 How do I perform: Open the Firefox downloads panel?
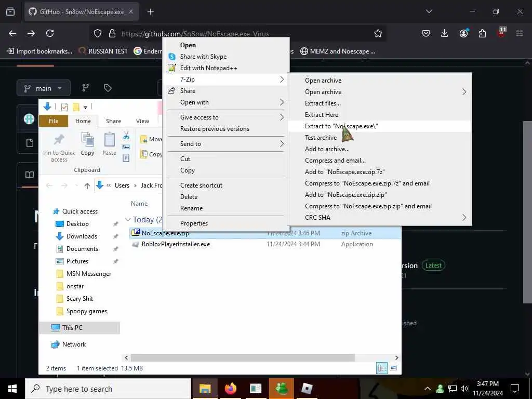(444, 33)
